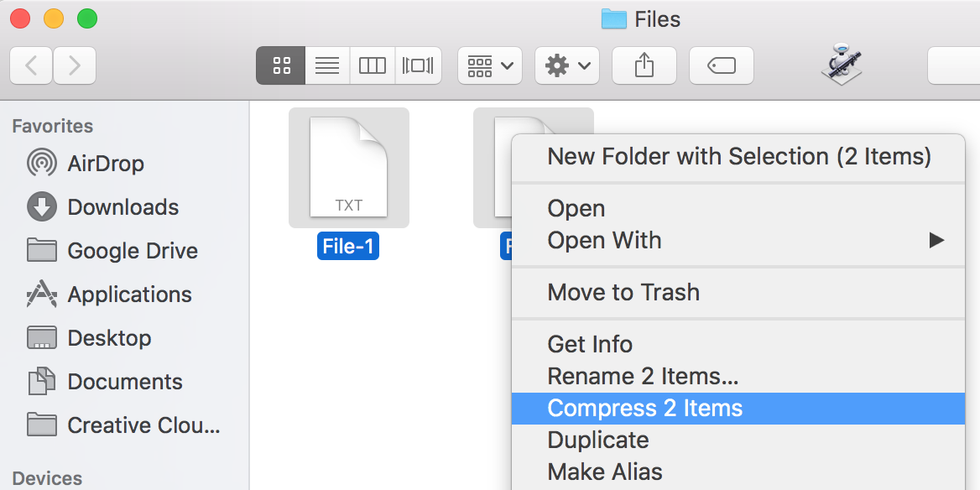This screenshot has width=980, height=490.
Task: Click the Share toolbar button
Action: [644, 65]
